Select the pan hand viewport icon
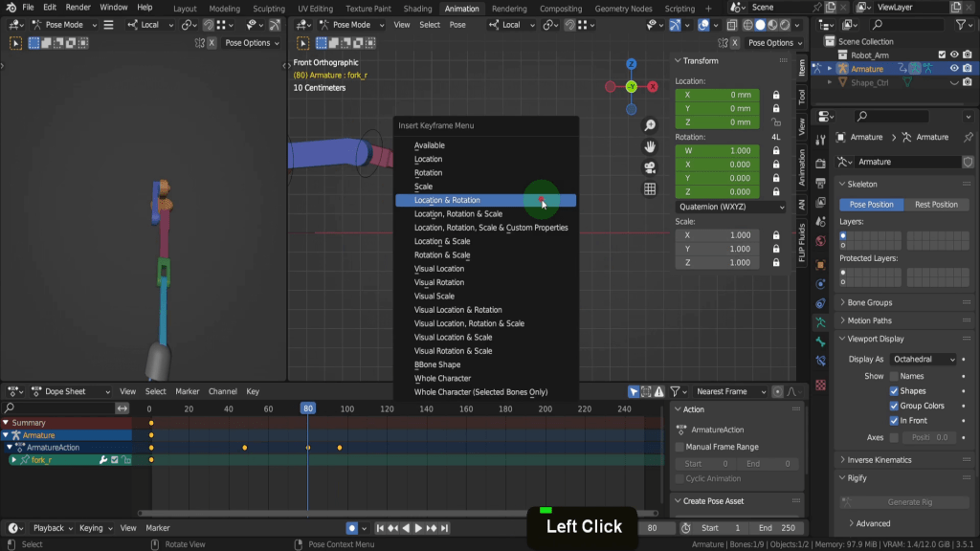Viewport: 980px width, 551px height. click(x=650, y=146)
